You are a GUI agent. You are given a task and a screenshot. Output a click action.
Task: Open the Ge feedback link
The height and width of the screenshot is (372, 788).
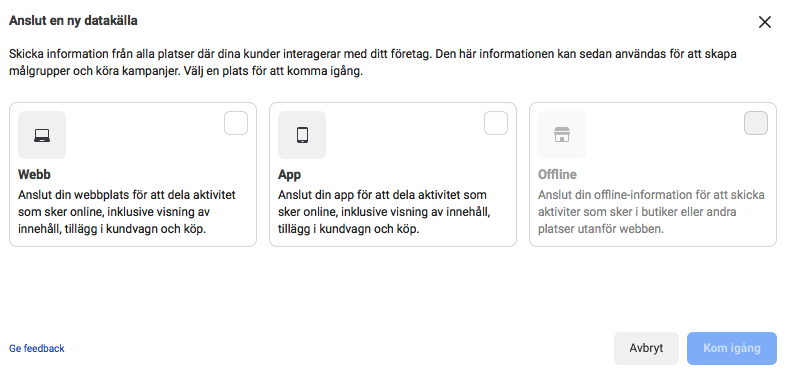(x=37, y=348)
